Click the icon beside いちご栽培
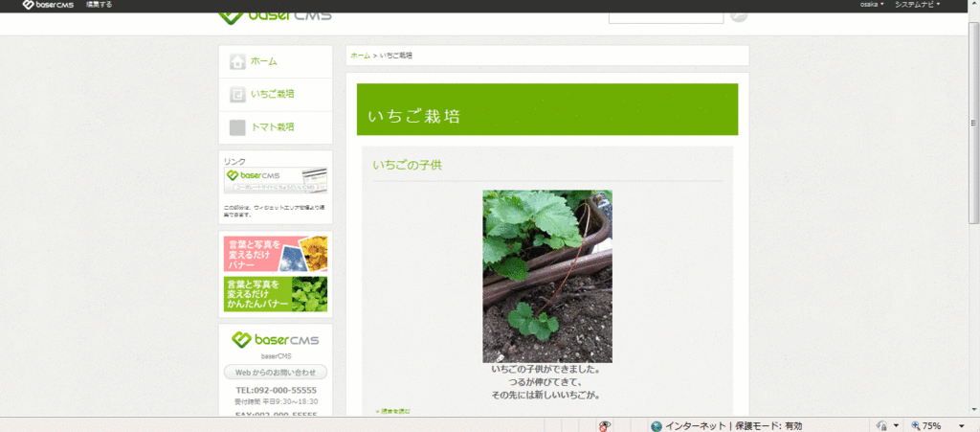The image size is (980, 432). click(x=237, y=95)
